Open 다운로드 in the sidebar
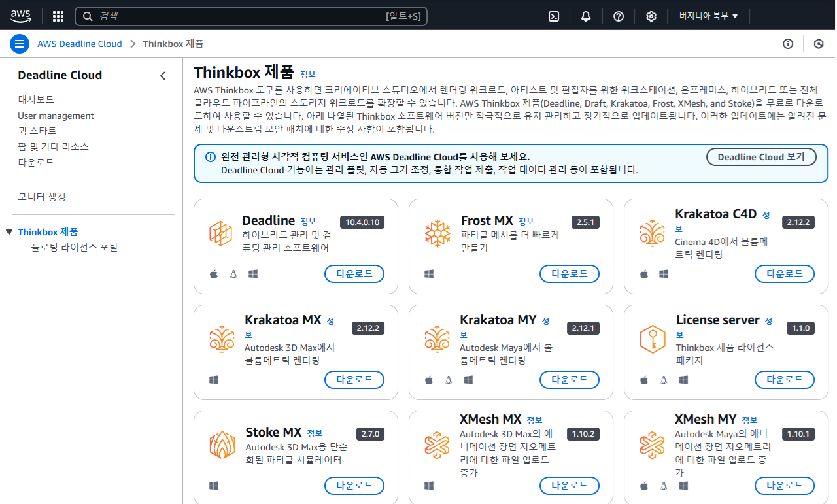 [x=36, y=162]
